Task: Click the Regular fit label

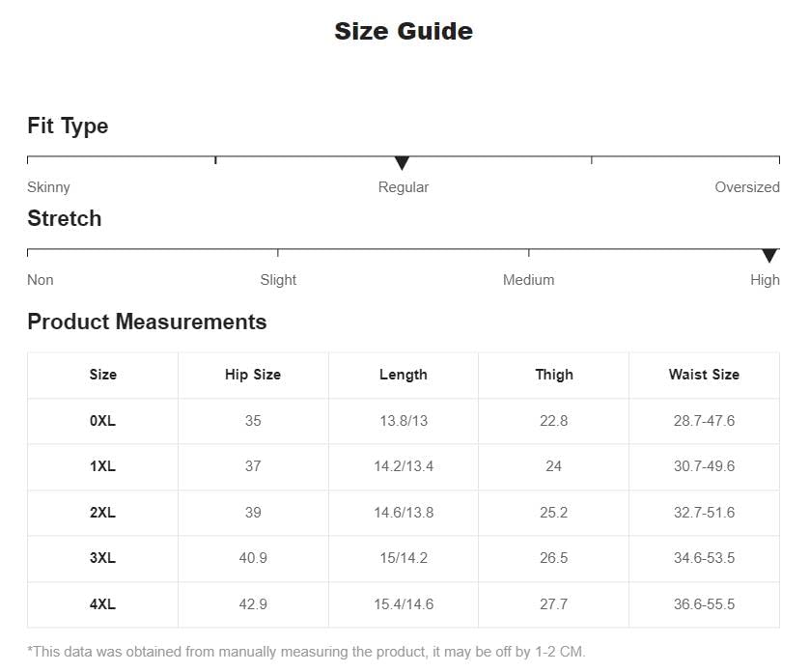Action: tap(404, 187)
